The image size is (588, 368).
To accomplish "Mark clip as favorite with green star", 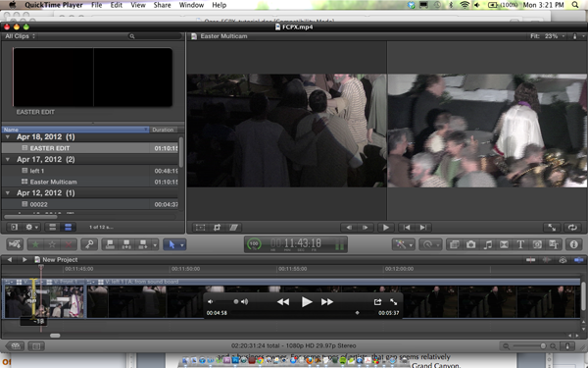I will click(35, 244).
